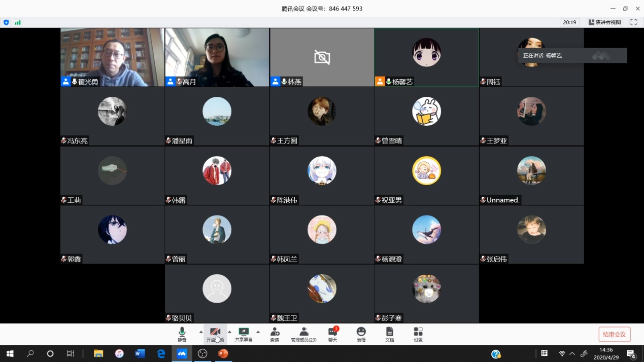The width and height of the screenshot is (644, 362).
Task: Enter full screen mode icon
Action: pyautogui.click(x=633, y=22)
